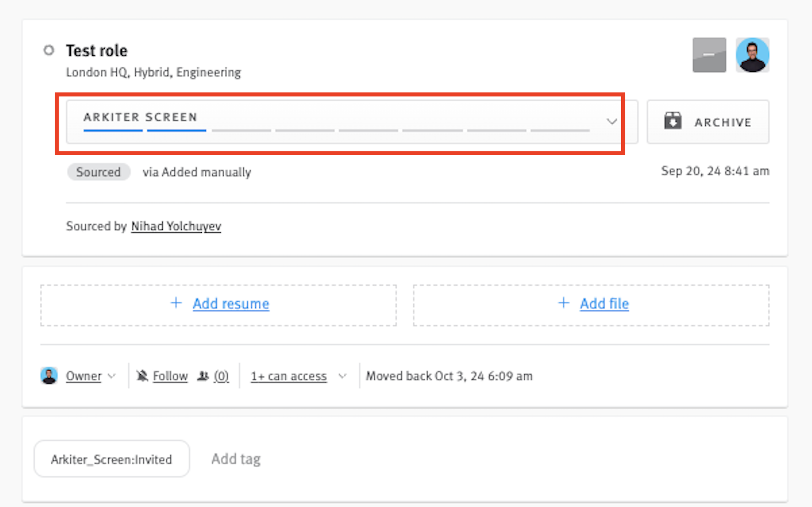
Task: Click the Add resume link
Action: [231, 304]
